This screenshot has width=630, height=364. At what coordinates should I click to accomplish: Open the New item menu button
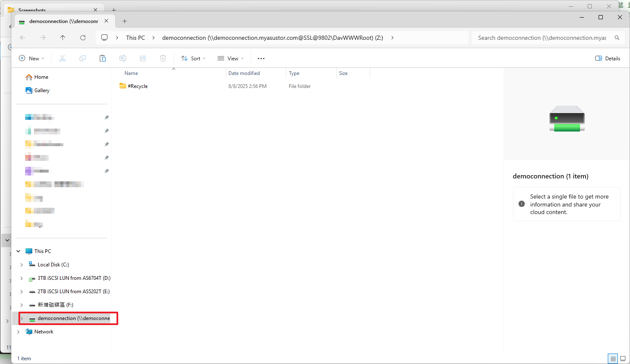click(x=31, y=58)
